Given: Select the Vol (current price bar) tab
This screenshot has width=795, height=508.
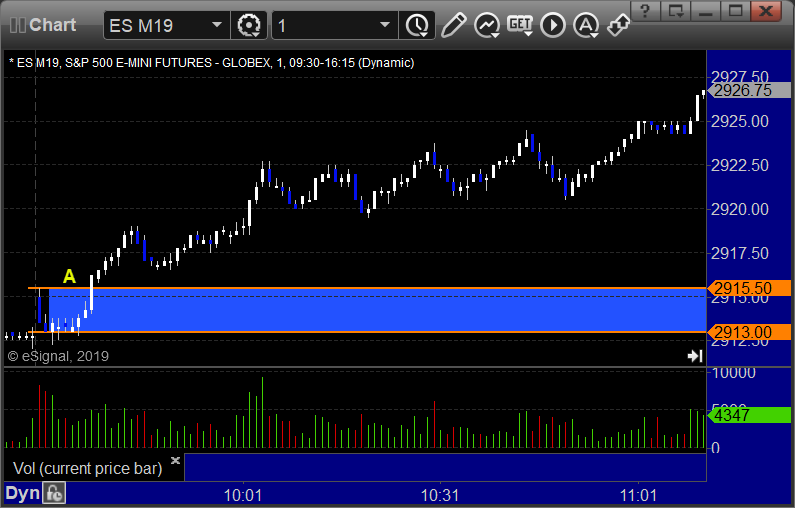Looking at the screenshot, I should [87, 468].
